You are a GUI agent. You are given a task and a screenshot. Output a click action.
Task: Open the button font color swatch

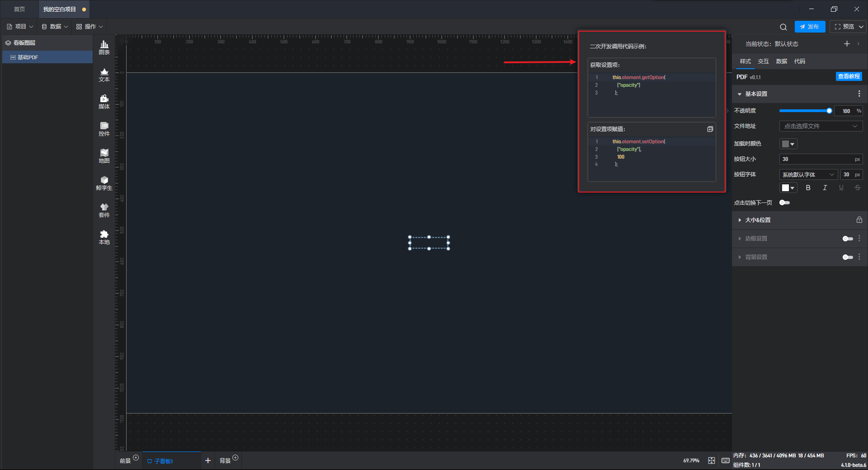pos(788,188)
